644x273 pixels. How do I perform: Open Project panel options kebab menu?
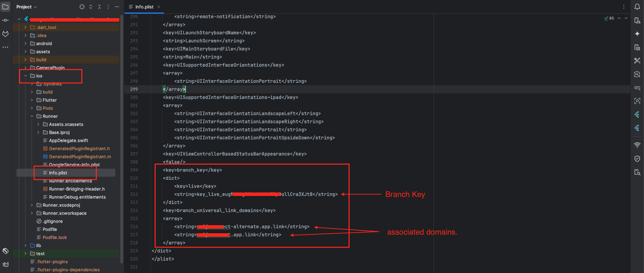(108, 7)
